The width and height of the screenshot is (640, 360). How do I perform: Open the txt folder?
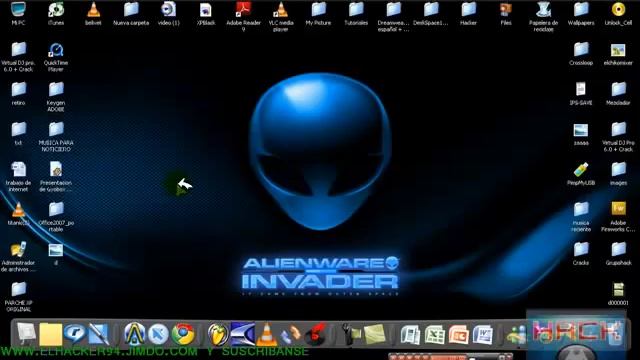(18, 130)
